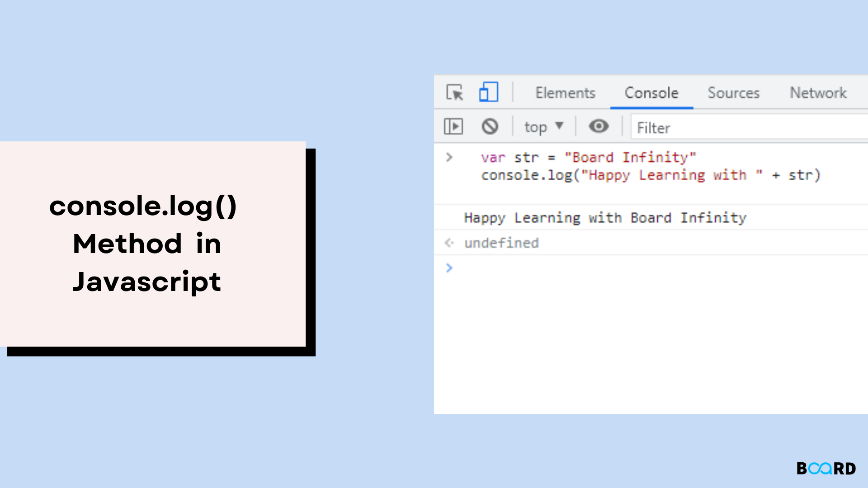Screen dimensions: 868x488
Task: Select the device toggle icon
Action: click(489, 91)
